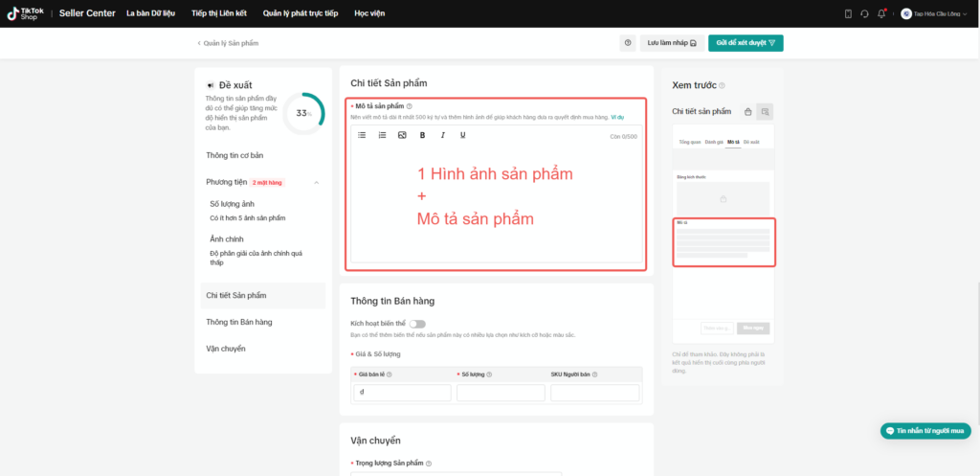Open Tiếp thị Liên kết menu
This screenshot has width=980, height=476.
(x=219, y=13)
